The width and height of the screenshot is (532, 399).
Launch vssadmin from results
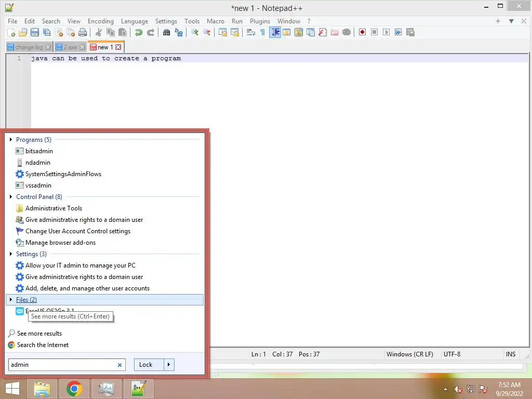(x=38, y=185)
